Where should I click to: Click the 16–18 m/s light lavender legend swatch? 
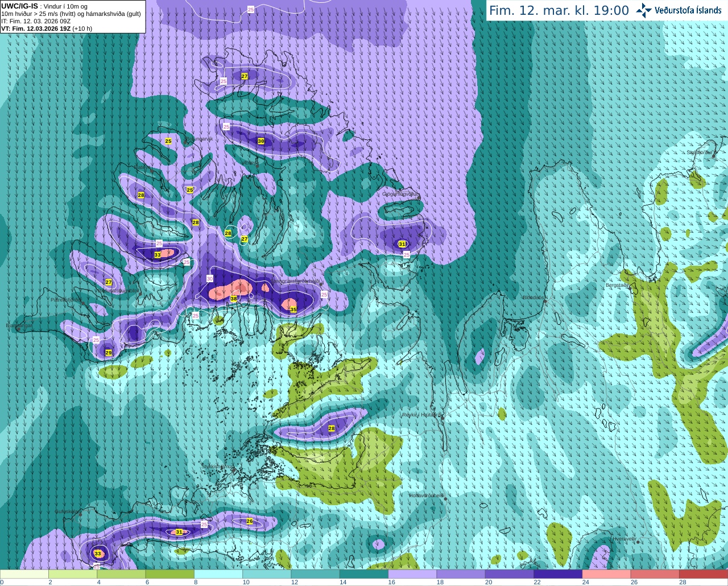[412, 574]
